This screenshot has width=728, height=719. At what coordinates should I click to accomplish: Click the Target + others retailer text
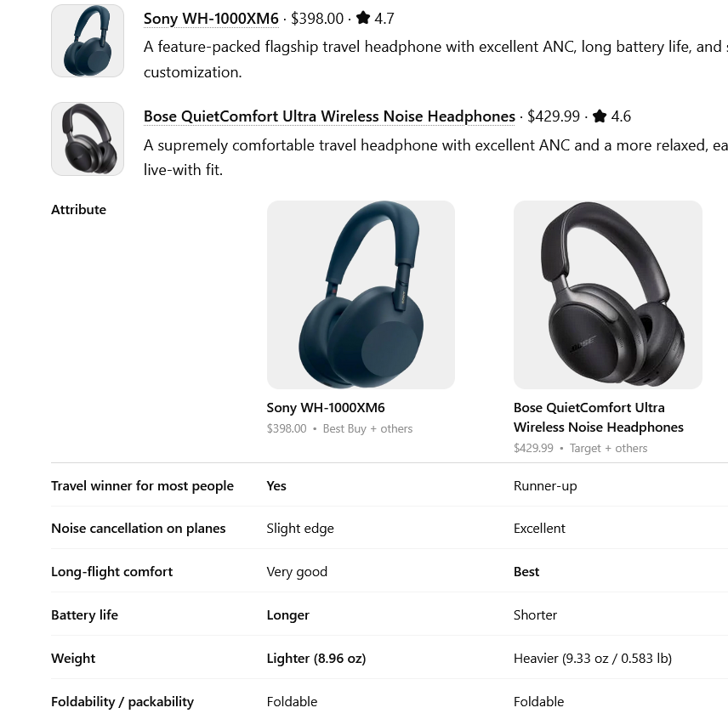[608, 448]
